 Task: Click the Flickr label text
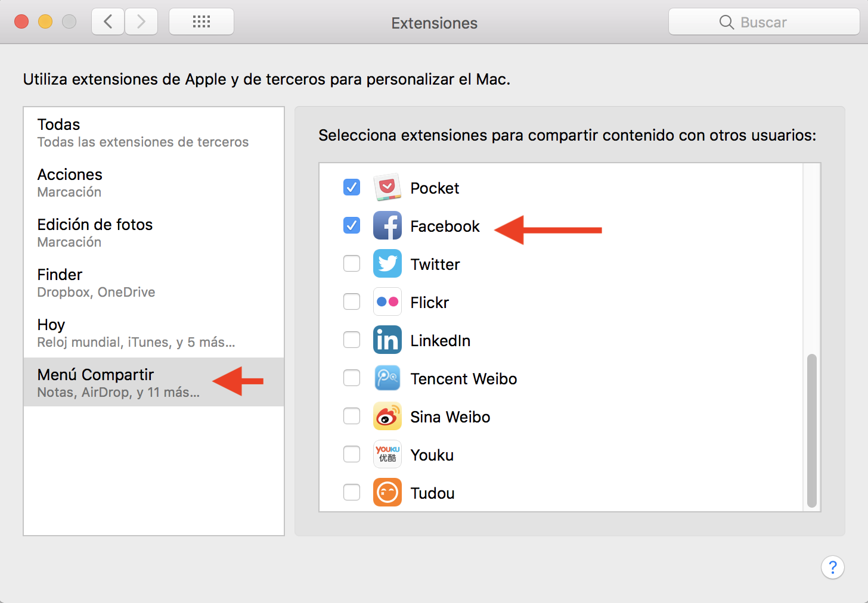tap(429, 303)
